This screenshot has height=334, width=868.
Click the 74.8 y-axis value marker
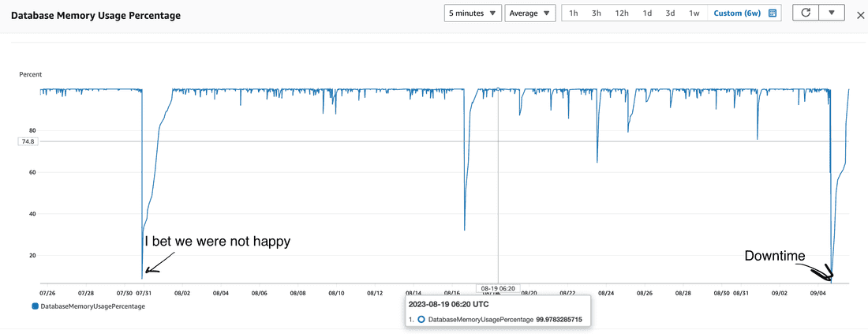tap(28, 141)
